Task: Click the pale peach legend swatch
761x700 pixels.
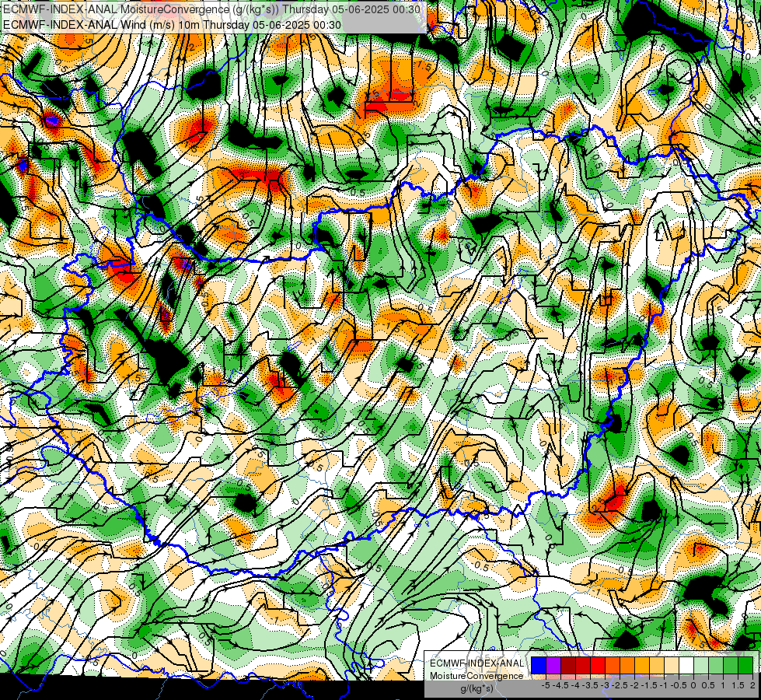Action: [x=672, y=665]
